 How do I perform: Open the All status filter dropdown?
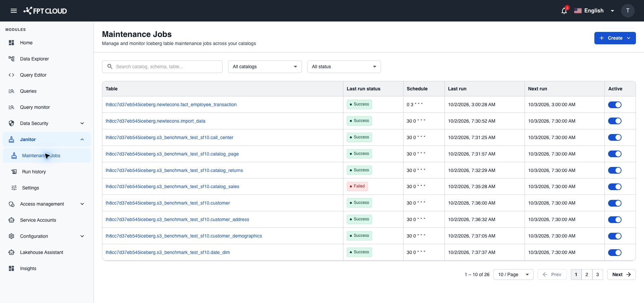click(x=344, y=67)
